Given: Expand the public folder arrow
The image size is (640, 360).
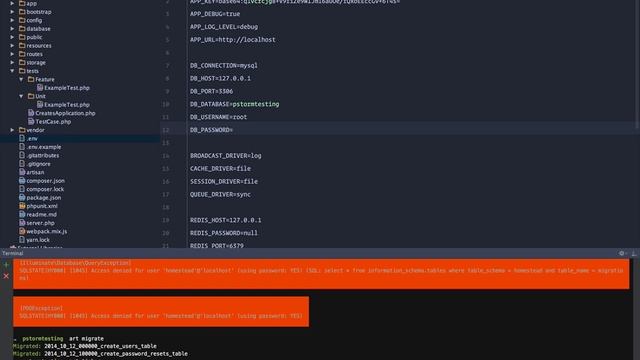Looking at the screenshot, I should tap(12, 37).
